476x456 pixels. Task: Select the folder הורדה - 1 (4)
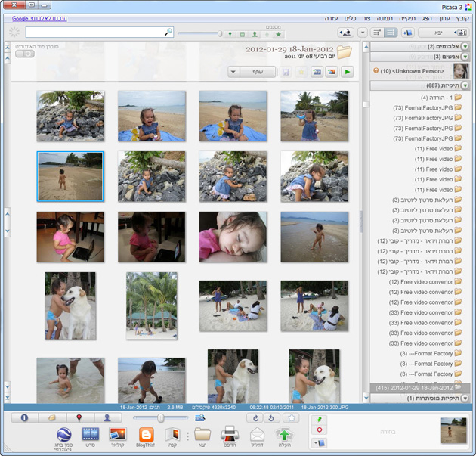[442, 98]
